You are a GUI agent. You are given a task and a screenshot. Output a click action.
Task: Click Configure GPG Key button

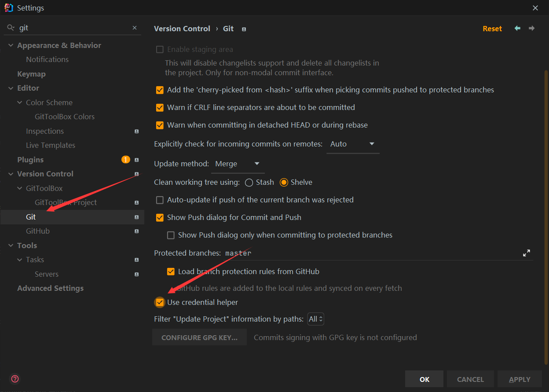click(199, 337)
